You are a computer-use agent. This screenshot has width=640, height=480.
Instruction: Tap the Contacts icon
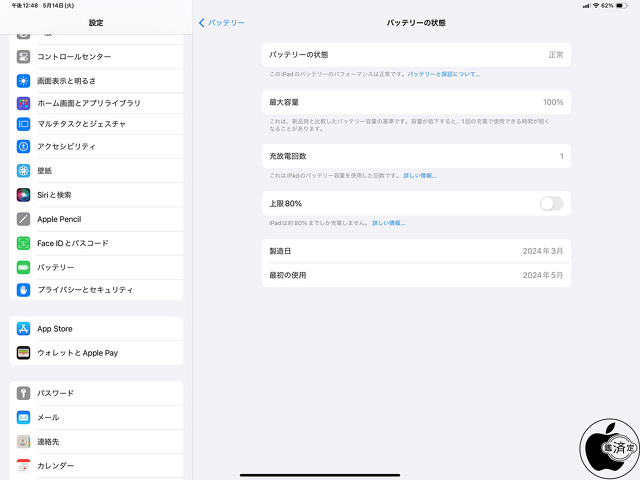click(x=23, y=442)
